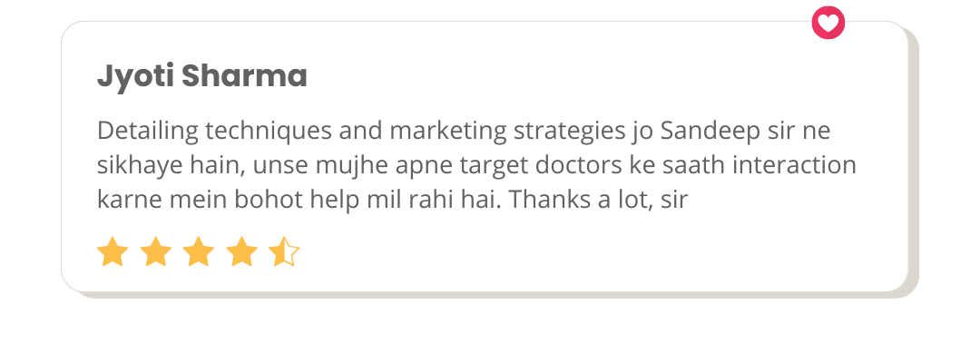The height and width of the screenshot is (363, 980).
Task: Select the third rating star
Action: click(x=199, y=251)
